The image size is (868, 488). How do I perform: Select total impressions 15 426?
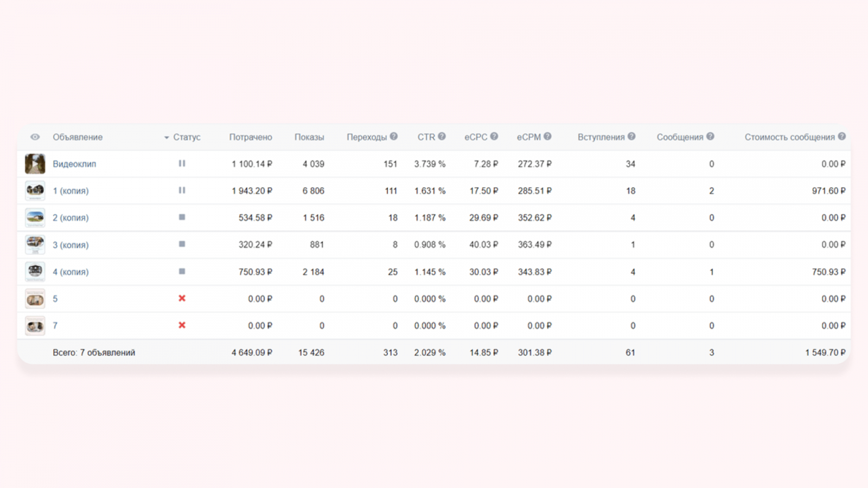pyautogui.click(x=311, y=352)
